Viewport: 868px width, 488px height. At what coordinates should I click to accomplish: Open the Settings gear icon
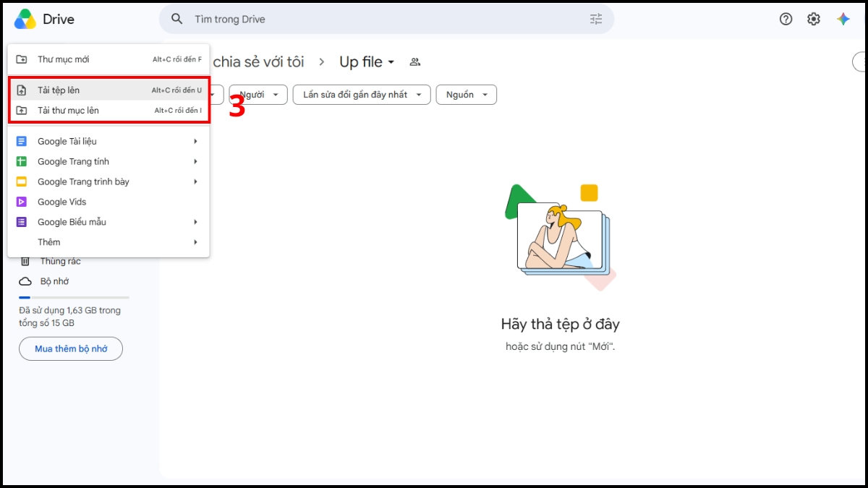tap(814, 20)
